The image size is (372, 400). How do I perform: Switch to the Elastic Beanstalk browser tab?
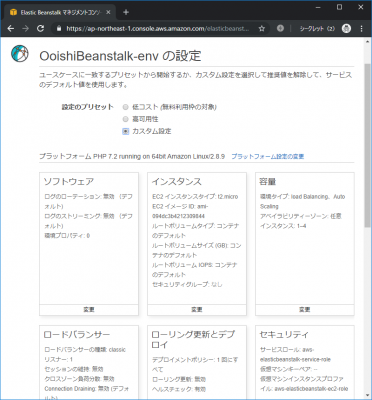pyautogui.click(x=59, y=13)
